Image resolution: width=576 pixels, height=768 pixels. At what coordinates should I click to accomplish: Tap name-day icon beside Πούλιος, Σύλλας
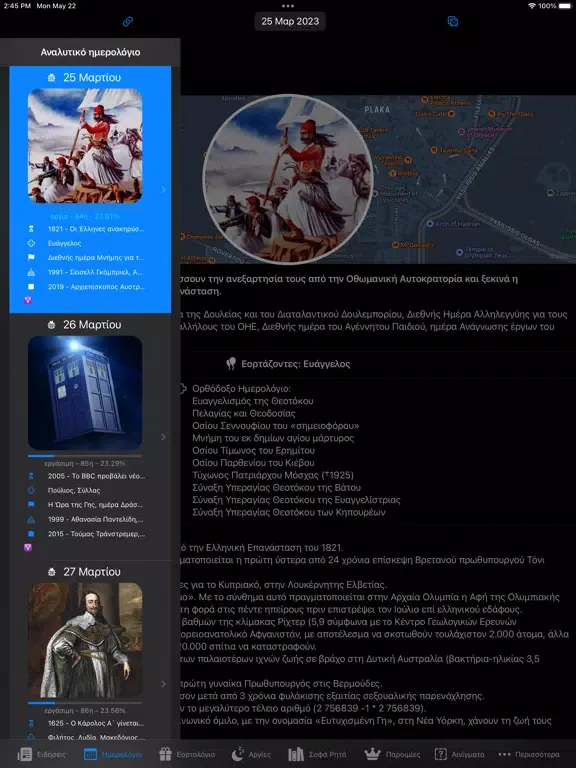coord(31,490)
